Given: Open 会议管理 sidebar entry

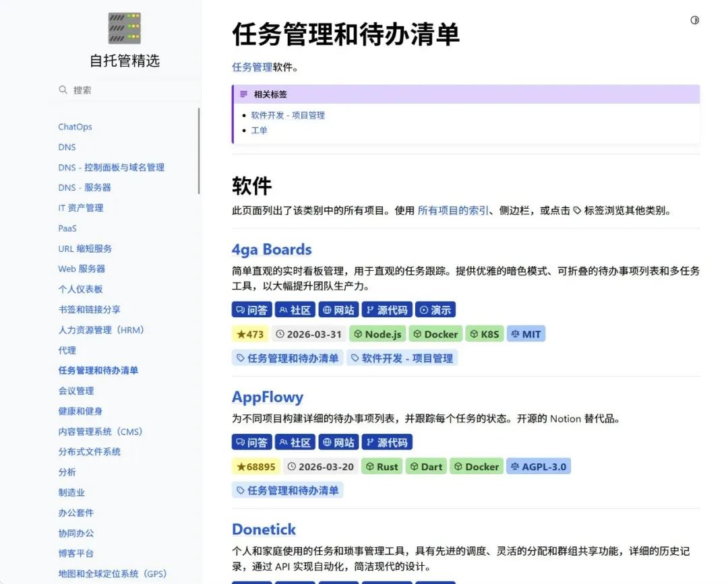Looking at the screenshot, I should [75, 391].
